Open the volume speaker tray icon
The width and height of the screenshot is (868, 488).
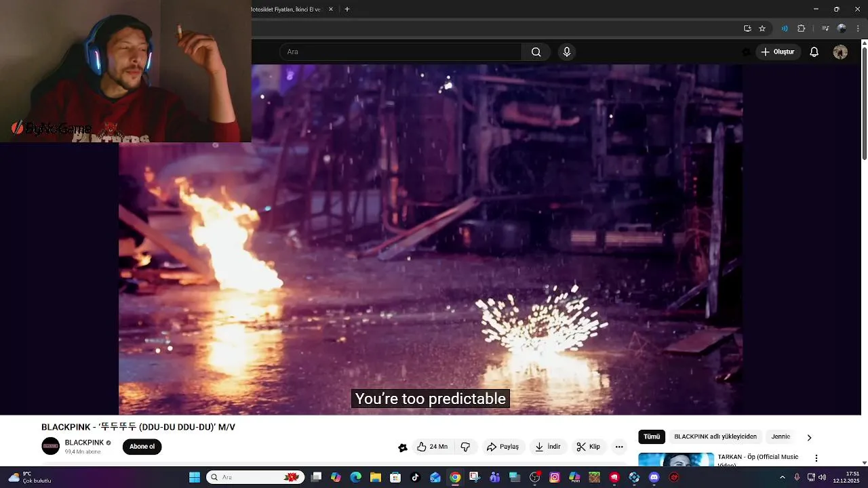click(822, 477)
